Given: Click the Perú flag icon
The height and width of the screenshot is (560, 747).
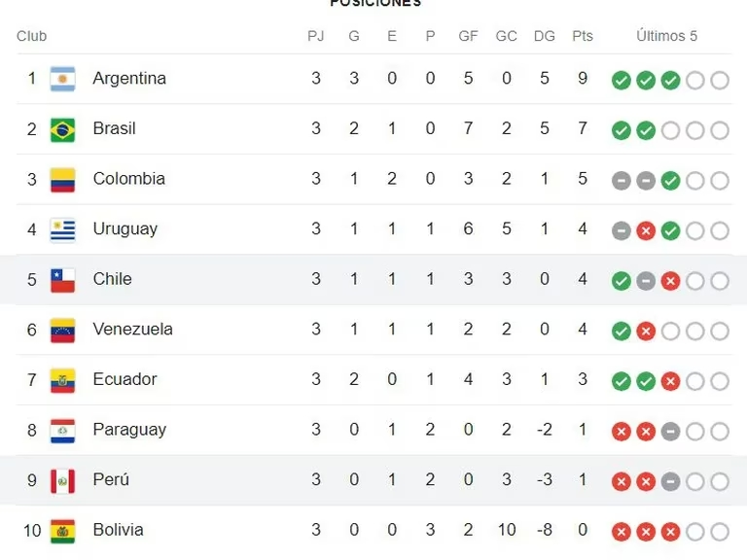Looking at the screenshot, I should (63, 480).
